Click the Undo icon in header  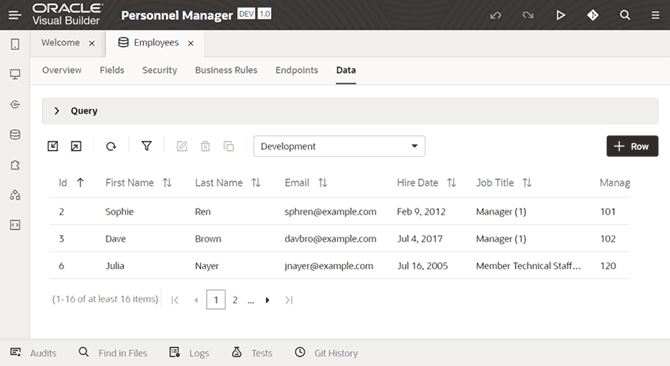click(496, 15)
